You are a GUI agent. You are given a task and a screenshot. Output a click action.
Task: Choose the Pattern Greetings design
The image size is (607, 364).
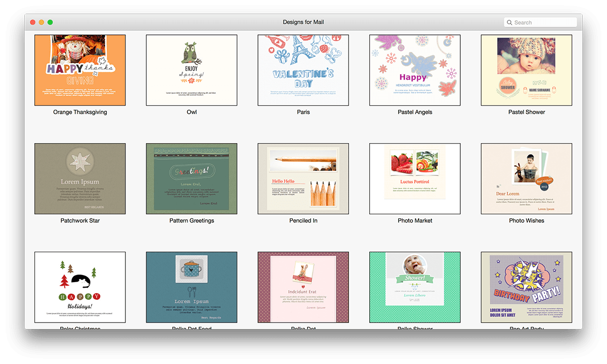192,179
